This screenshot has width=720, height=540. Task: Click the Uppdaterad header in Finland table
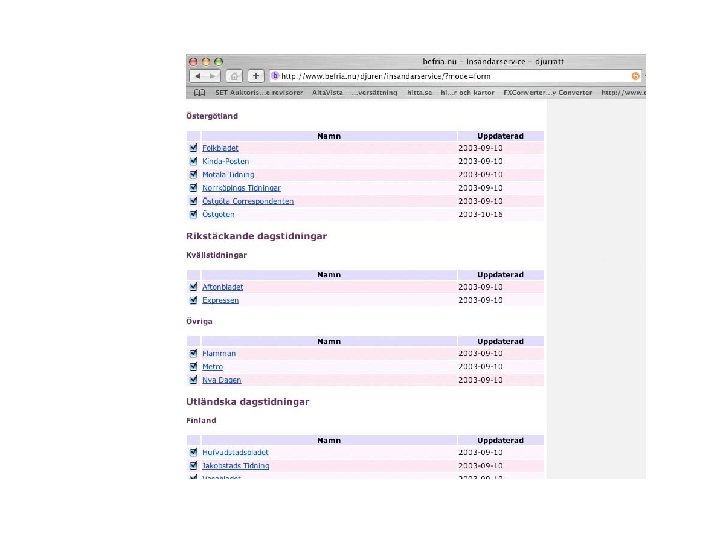[501, 440]
